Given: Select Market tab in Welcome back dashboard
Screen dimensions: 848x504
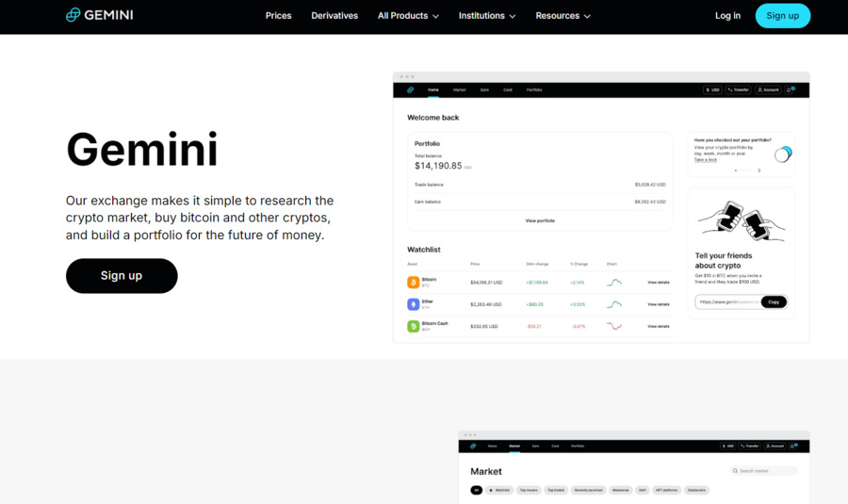Looking at the screenshot, I should [460, 89].
